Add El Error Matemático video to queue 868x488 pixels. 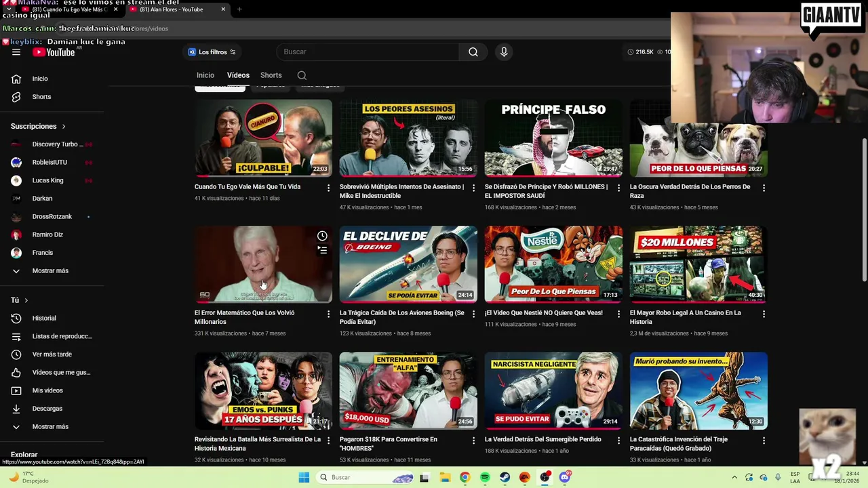point(322,251)
